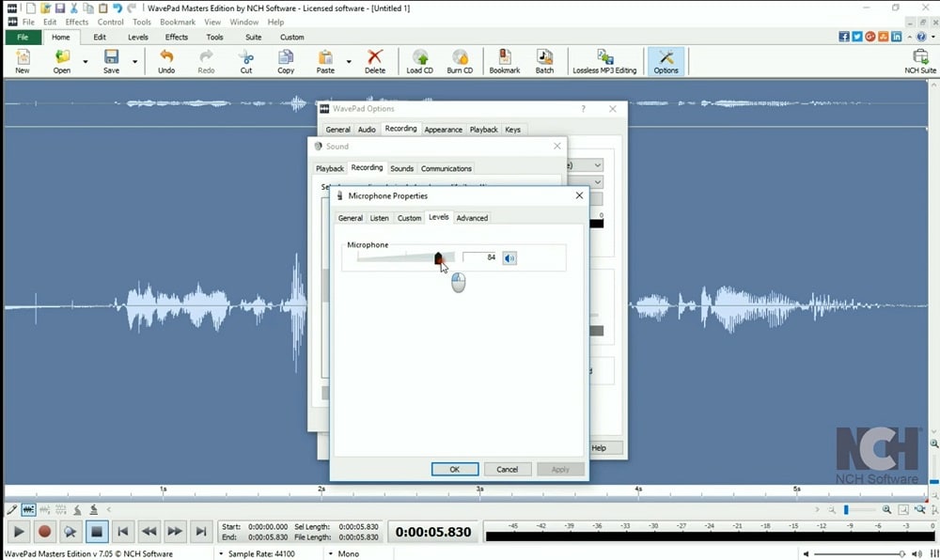Image resolution: width=940 pixels, height=560 pixels.
Task: Open Lossless MP3 Editing tool
Action: tap(604, 61)
